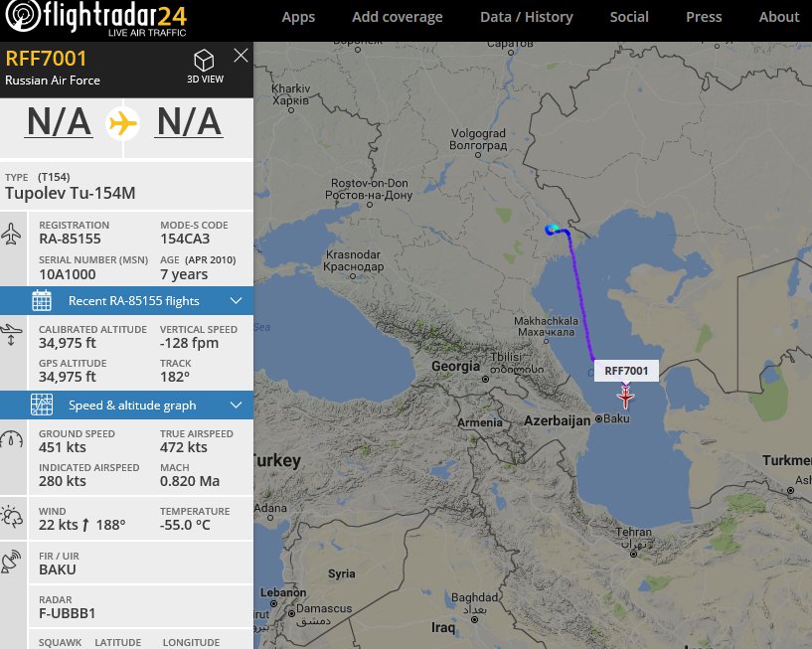
Task: Click the aircraft silhouette icon beside registration
Action: click(x=11, y=235)
